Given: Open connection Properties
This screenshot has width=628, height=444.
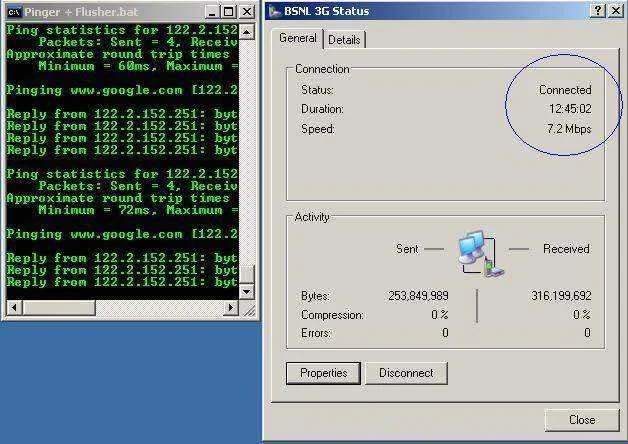Looking at the screenshot, I should (323, 373).
